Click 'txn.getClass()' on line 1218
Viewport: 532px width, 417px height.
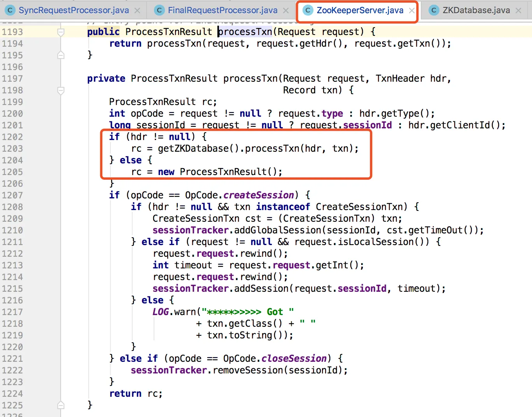(x=245, y=324)
